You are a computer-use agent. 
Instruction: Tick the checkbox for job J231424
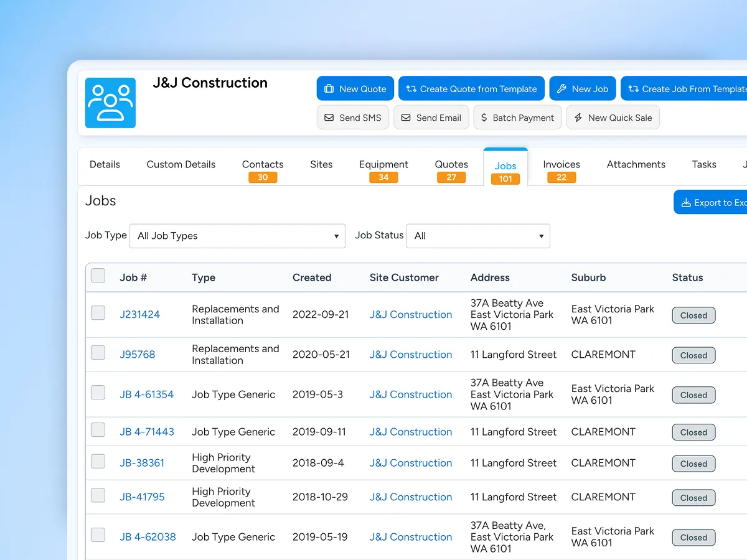pyautogui.click(x=98, y=313)
